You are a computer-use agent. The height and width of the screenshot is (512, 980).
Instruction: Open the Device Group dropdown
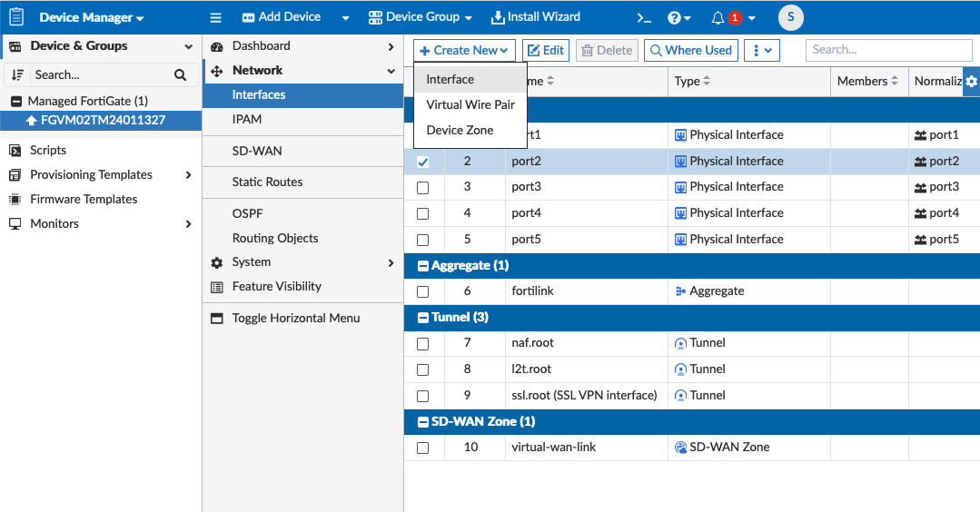[420, 17]
